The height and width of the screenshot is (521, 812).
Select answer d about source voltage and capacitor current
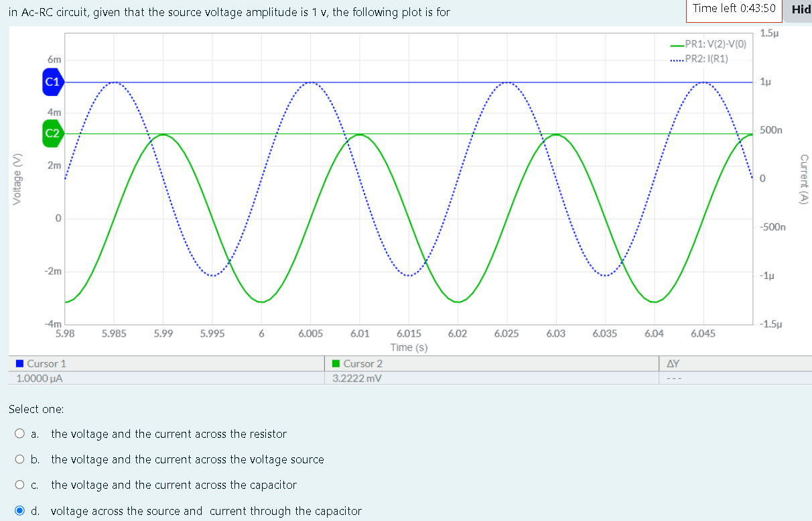pos(20,510)
